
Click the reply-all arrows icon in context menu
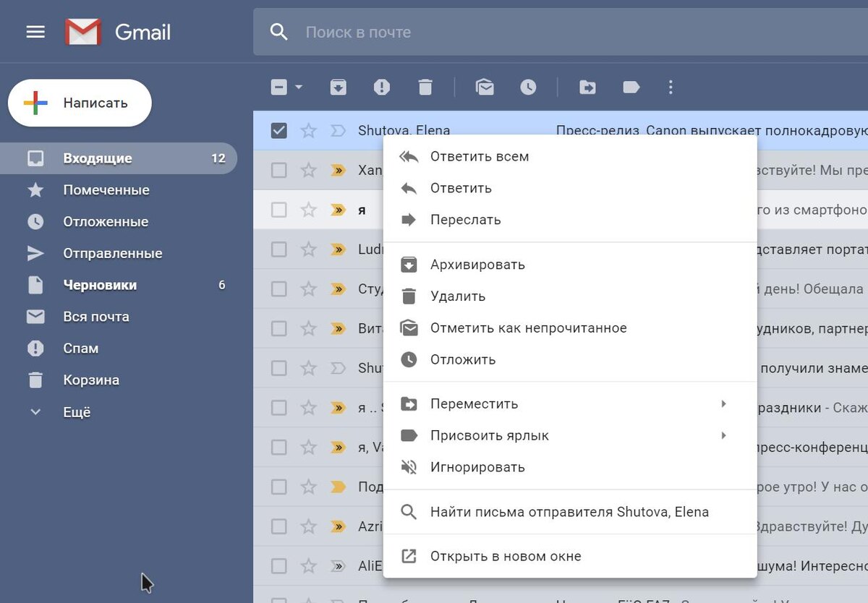pos(409,156)
